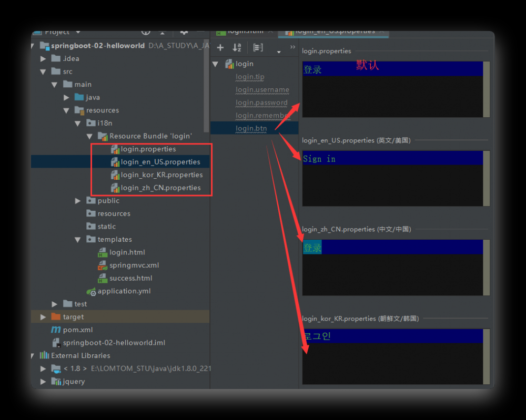This screenshot has height=420, width=526.
Task: Expand the test folder
Action: point(54,304)
